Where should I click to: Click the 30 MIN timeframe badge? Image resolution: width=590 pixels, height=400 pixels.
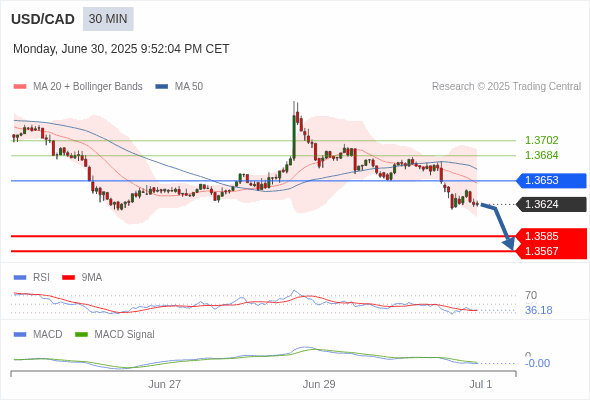[108, 19]
